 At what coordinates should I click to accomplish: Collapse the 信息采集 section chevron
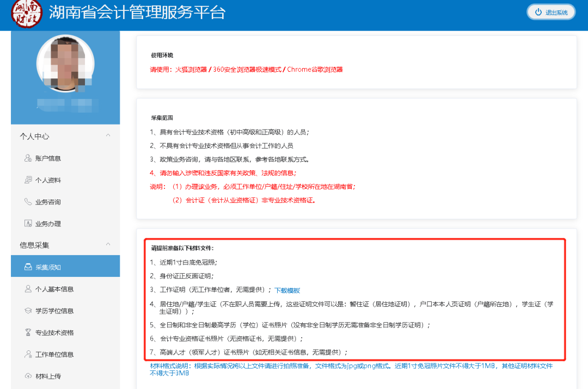(x=109, y=243)
